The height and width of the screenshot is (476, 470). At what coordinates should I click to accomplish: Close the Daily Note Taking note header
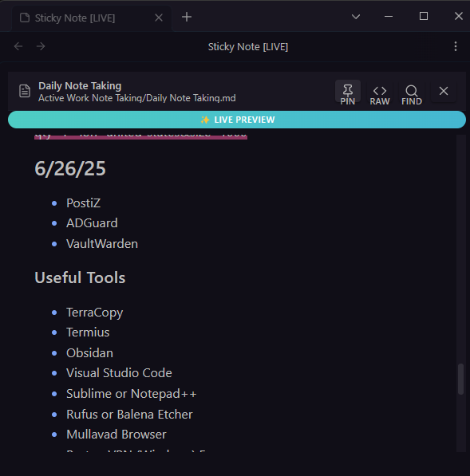click(443, 91)
